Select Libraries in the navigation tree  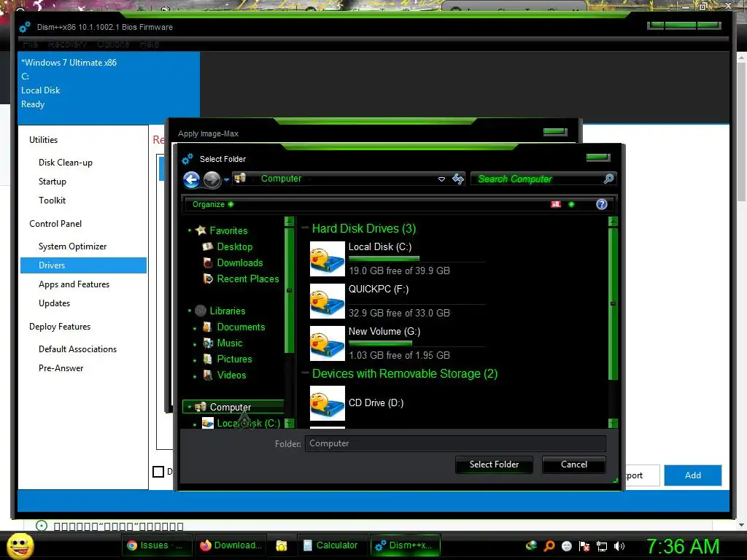pyautogui.click(x=228, y=311)
